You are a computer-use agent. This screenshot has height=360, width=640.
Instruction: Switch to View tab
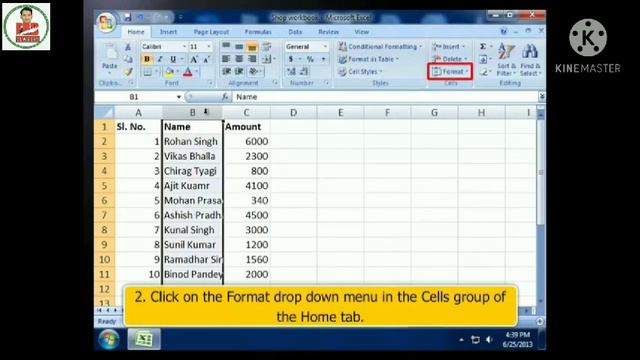(362, 31)
